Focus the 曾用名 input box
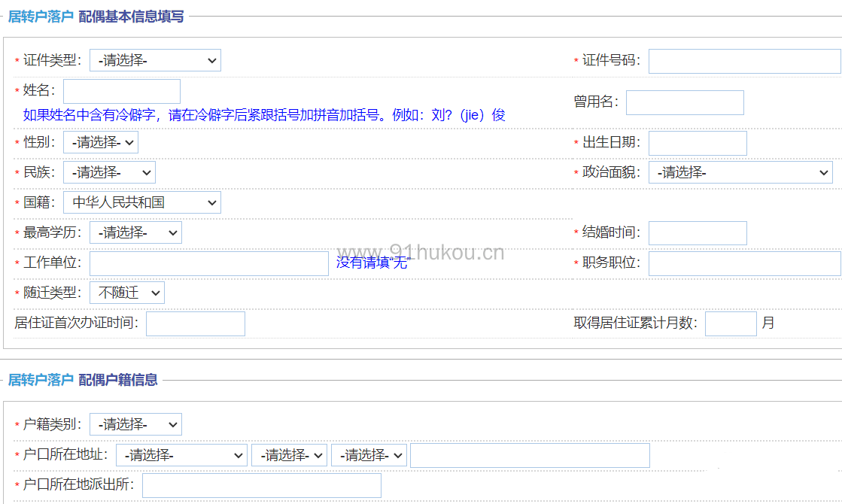This screenshot has height=504, width=842. pos(685,102)
